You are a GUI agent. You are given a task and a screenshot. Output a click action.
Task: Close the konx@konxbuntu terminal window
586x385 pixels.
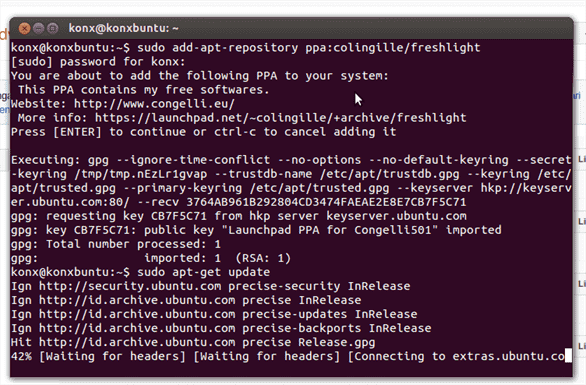click(x=25, y=28)
